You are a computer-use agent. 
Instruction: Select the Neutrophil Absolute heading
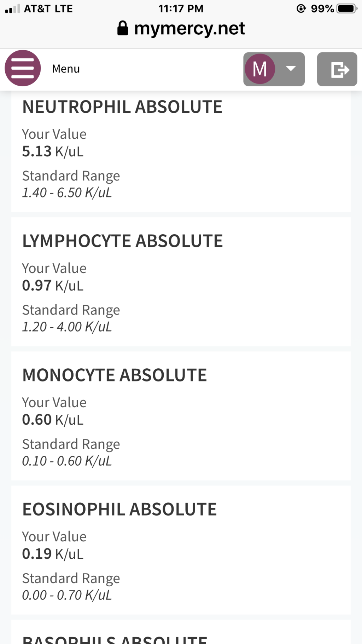(122, 107)
